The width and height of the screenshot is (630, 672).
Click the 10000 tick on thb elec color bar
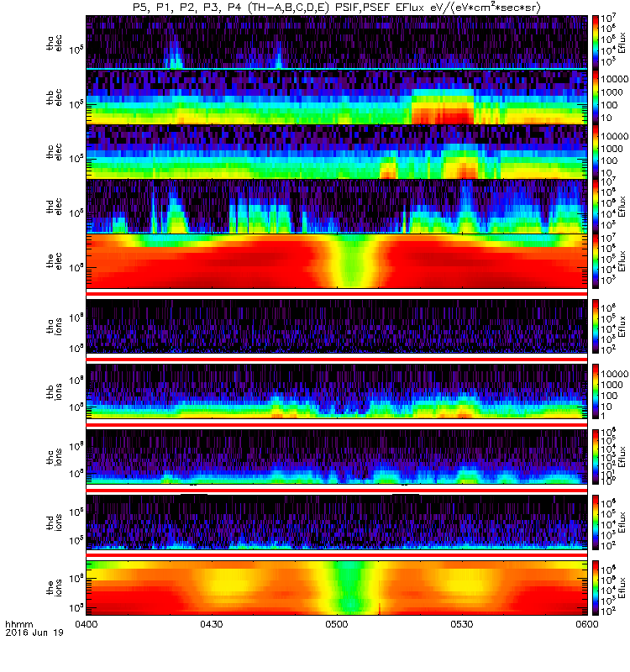(615, 79)
